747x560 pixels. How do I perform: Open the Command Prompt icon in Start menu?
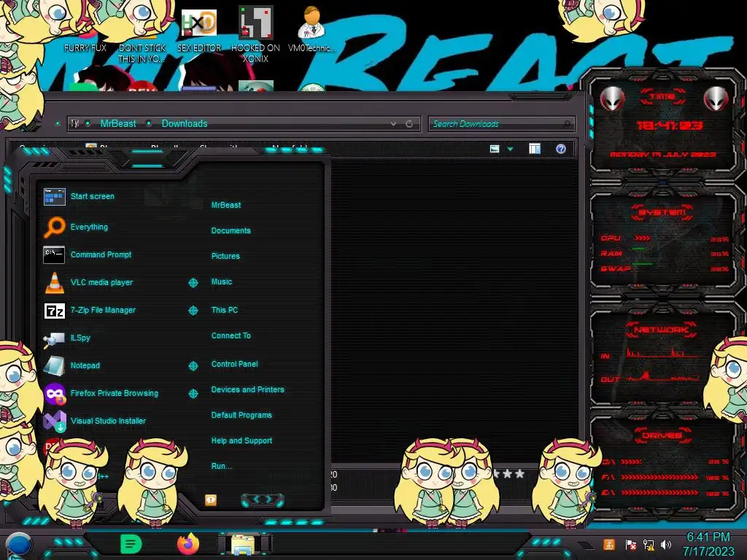(54, 254)
